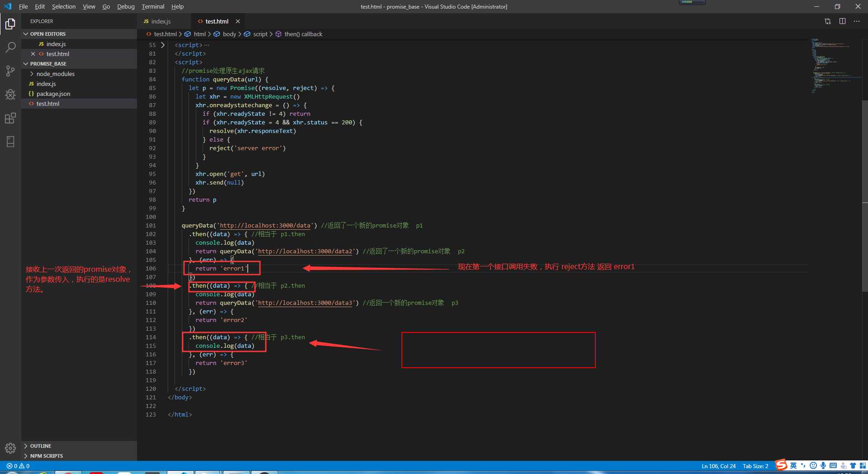Open the Selection menu

click(64, 6)
